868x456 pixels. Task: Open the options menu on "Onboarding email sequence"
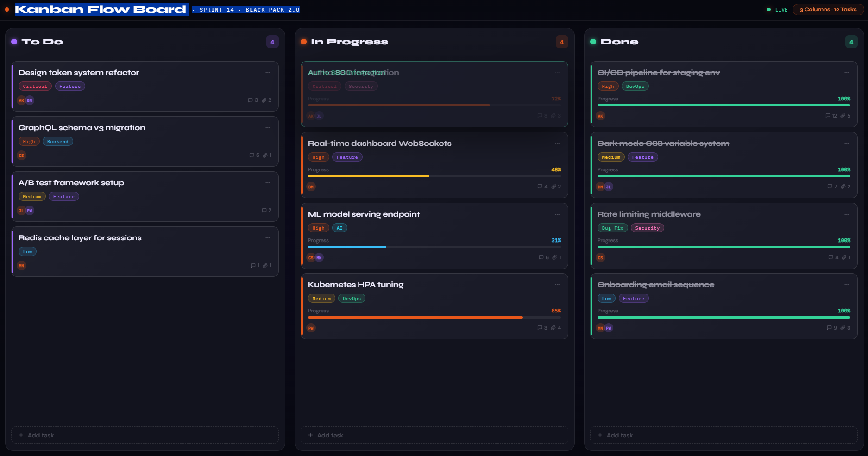tap(847, 285)
